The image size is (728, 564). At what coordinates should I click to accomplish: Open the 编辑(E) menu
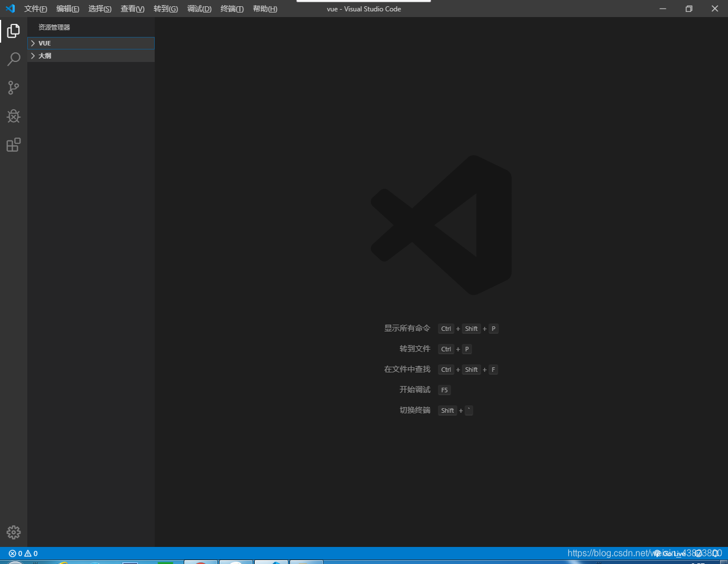(68, 9)
